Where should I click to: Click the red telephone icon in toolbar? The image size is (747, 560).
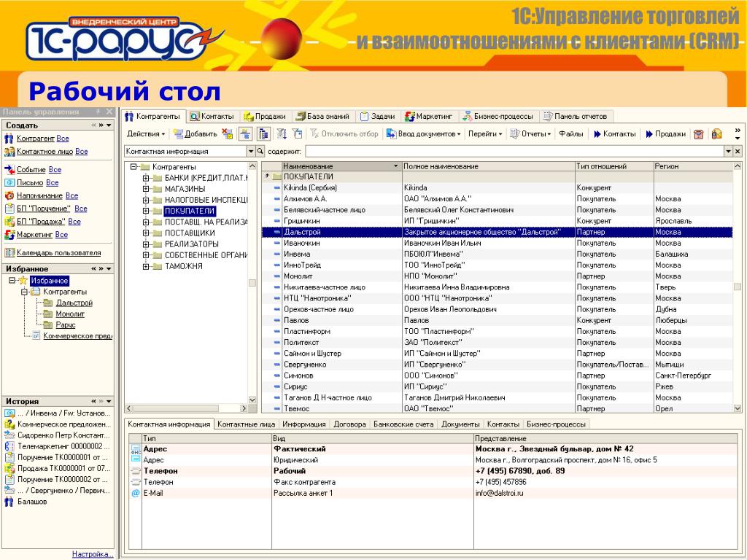pos(698,134)
